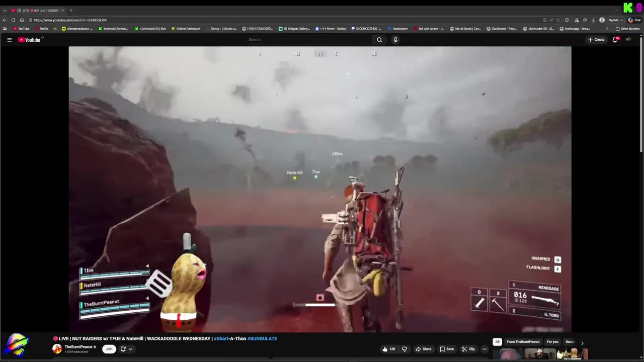
Task: Select the All filter chip
Action: click(497, 342)
